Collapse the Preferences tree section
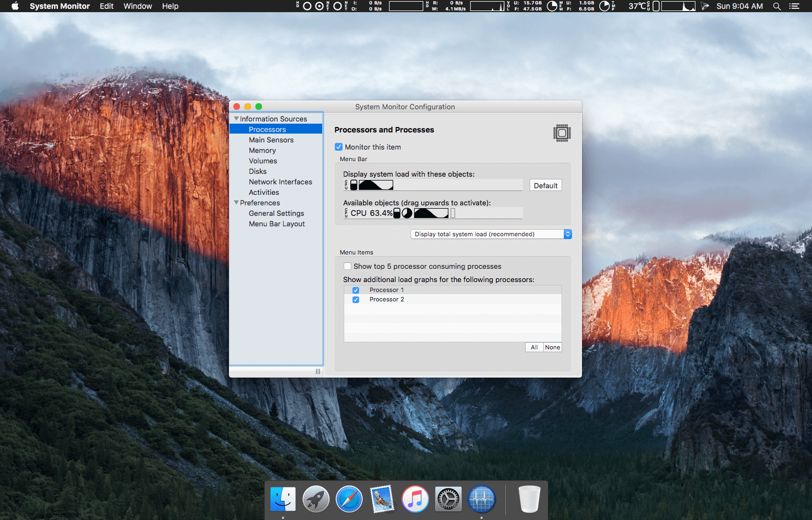812x520 pixels. coord(237,203)
